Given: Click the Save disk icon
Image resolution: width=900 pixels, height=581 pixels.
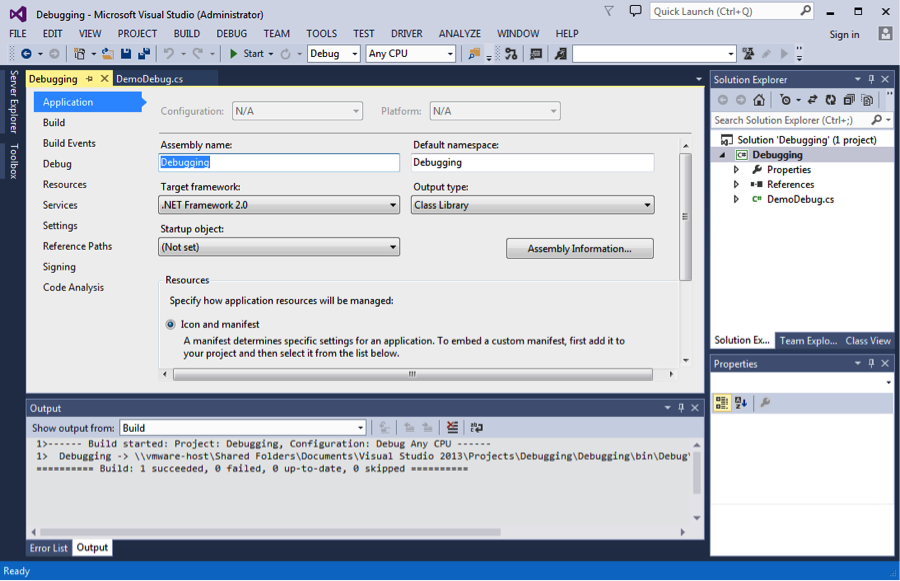Looking at the screenshot, I should pyautogui.click(x=126, y=53).
